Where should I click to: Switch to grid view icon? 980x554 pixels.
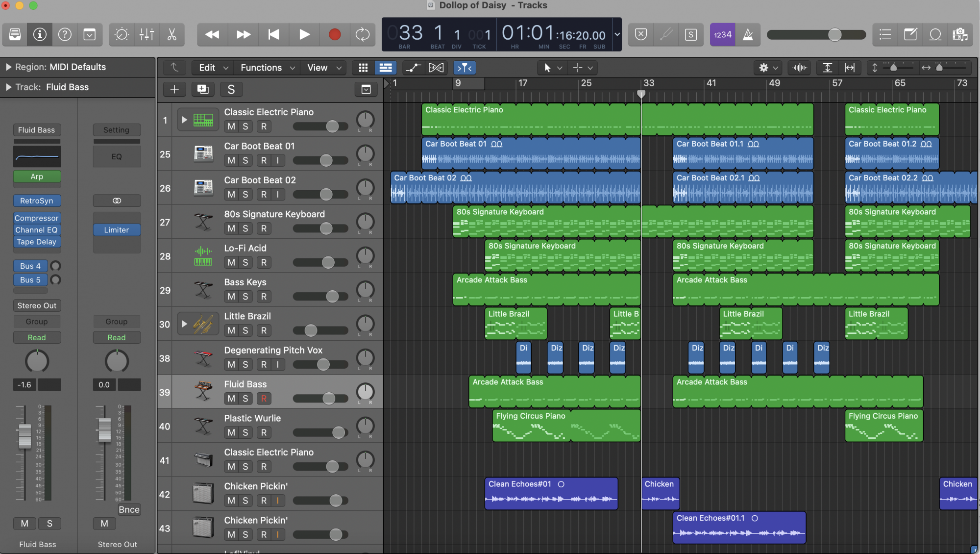click(363, 68)
